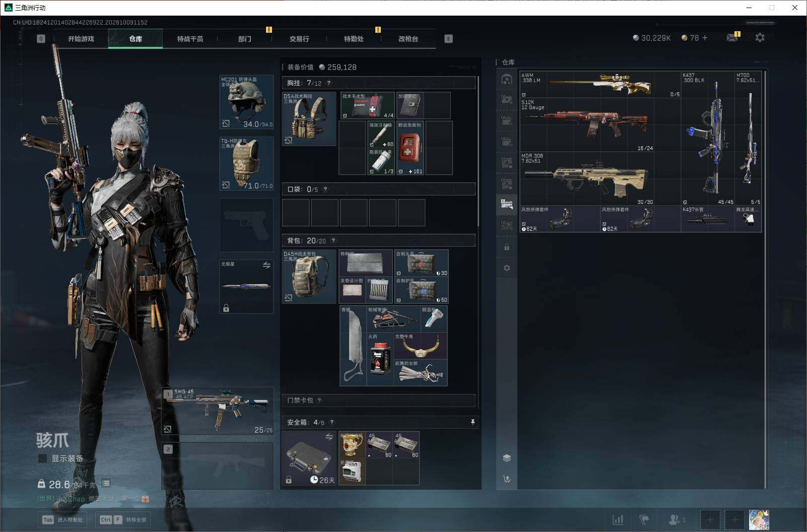807x532 pixels.
Task: Open the weight details list icon
Action: click(x=106, y=484)
